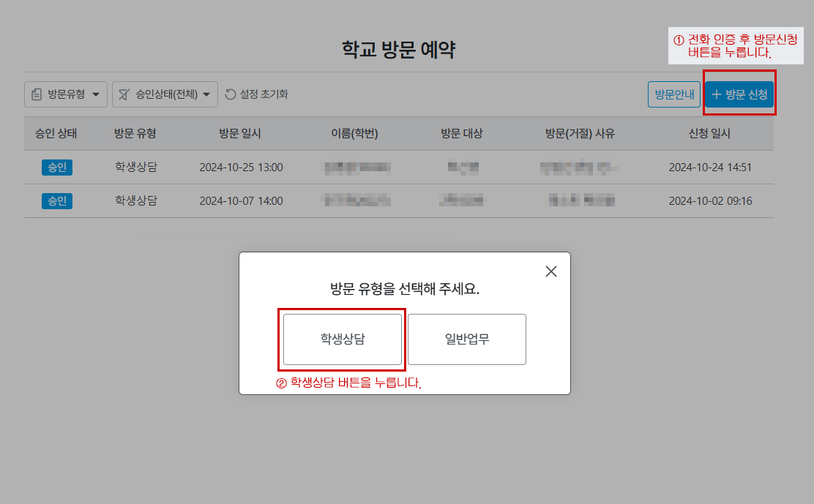Screen dimensions: 814x504
Task: Select the row requested 2024-10-02 09:16
Action: [710, 201]
